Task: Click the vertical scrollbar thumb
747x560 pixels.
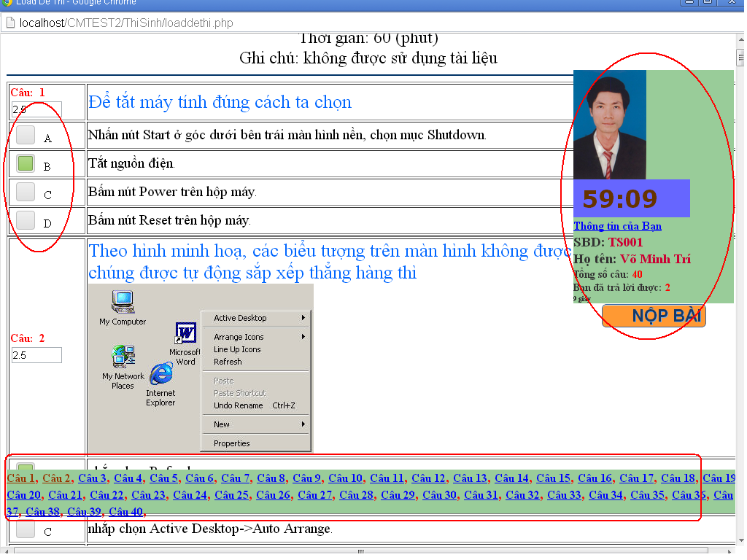Action: (741, 58)
